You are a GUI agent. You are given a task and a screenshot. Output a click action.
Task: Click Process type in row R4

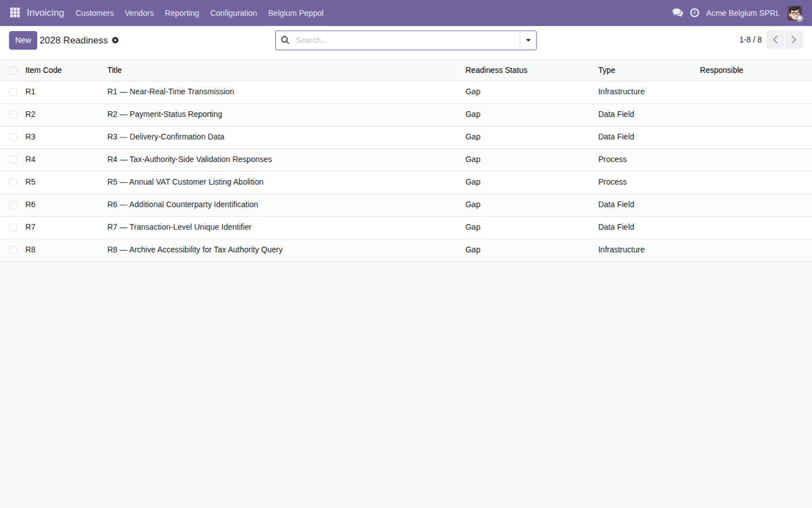click(x=612, y=160)
